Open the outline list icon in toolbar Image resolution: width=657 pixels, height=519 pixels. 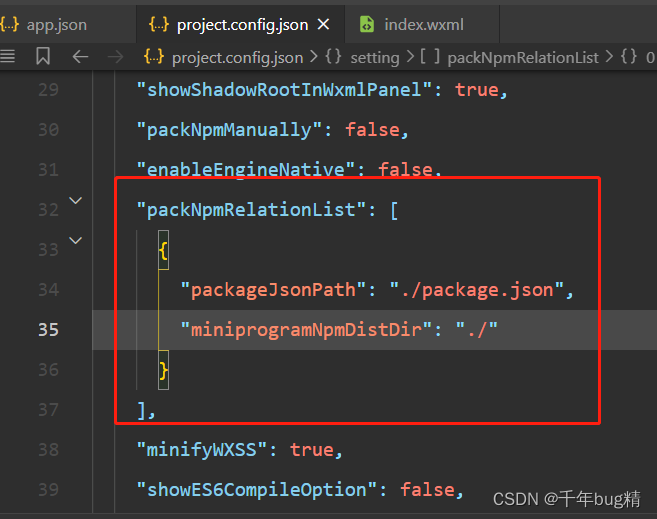(8, 56)
